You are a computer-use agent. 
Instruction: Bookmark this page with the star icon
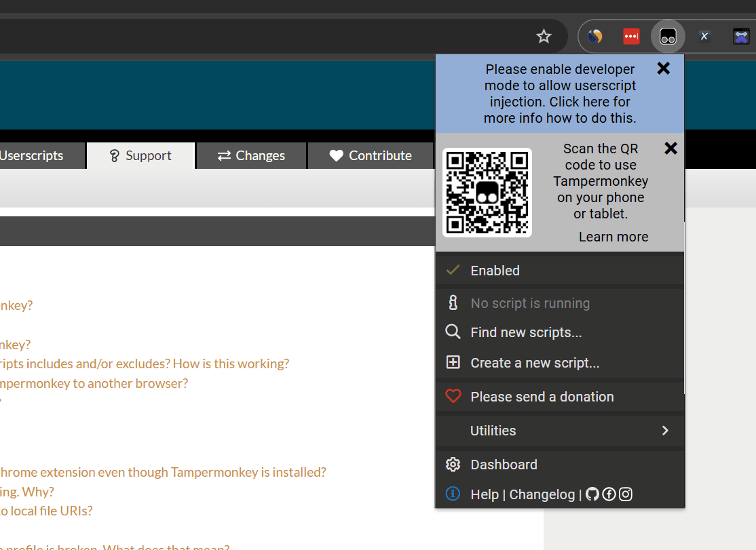tap(544, 37)
